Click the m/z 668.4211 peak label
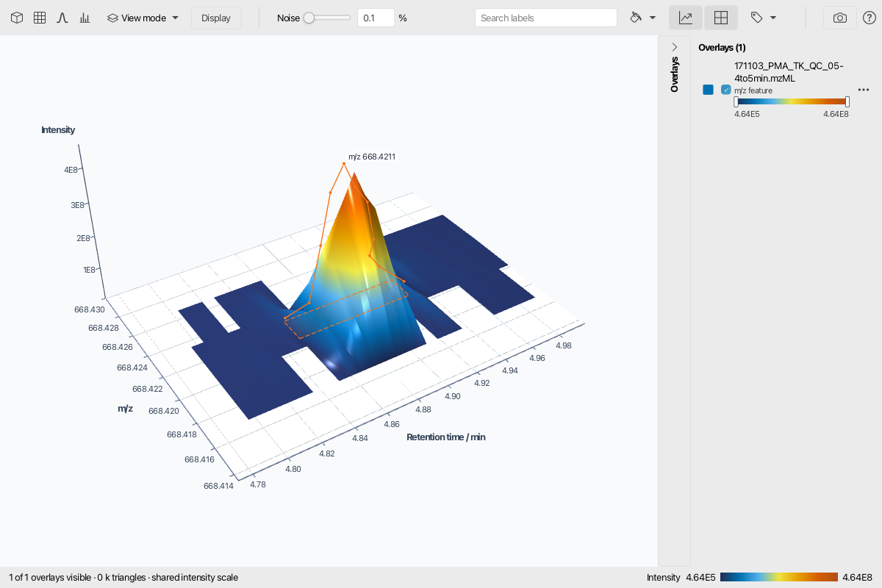The width and height of the screenshot is (882, 588). coord(372,157)
